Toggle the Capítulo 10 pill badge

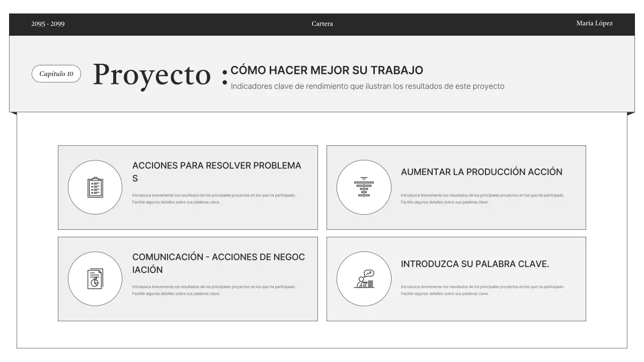pos(56,73)
